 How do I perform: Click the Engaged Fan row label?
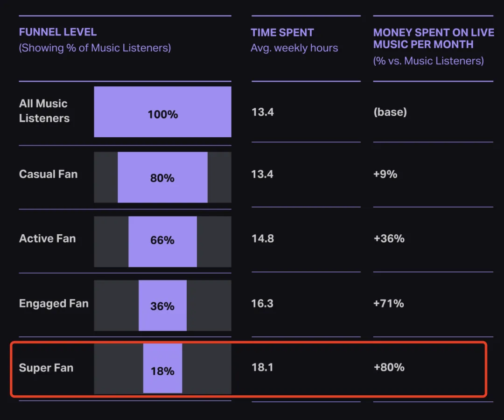54,304
